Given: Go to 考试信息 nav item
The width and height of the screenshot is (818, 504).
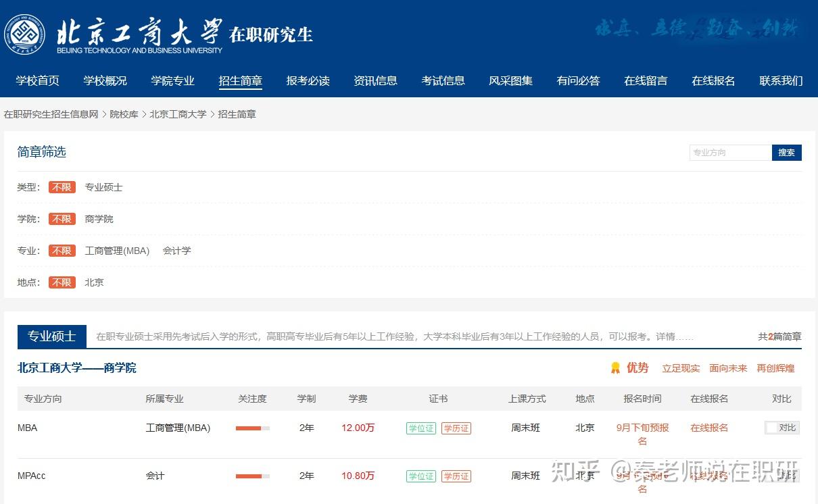Looking at the screenshot, I should (x=443, y=81).
